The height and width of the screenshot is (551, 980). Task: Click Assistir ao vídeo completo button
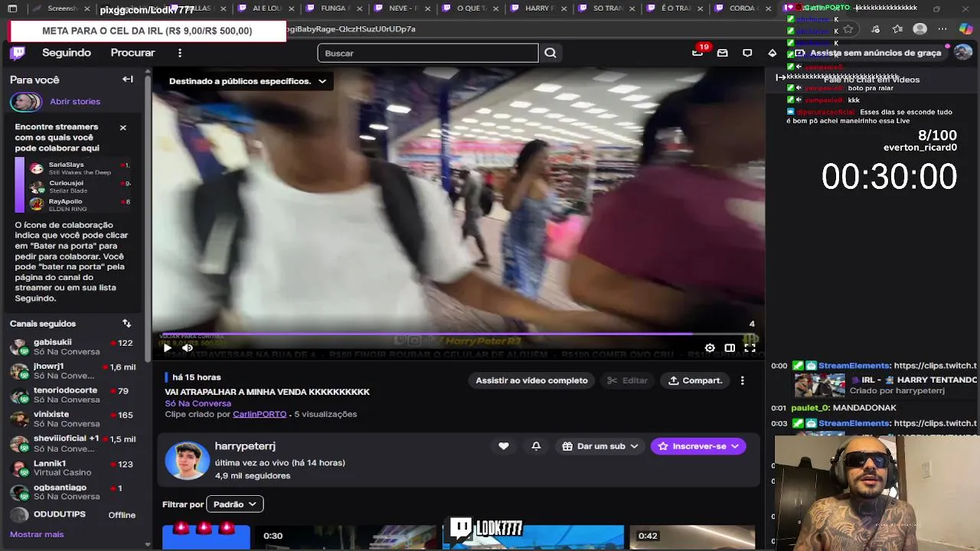coord(531,380)
